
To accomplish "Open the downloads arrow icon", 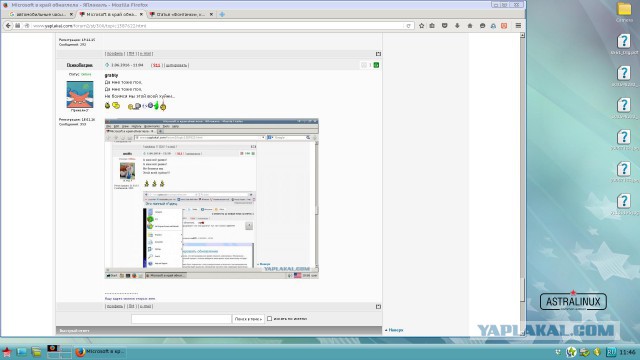I will pos(457,26).
